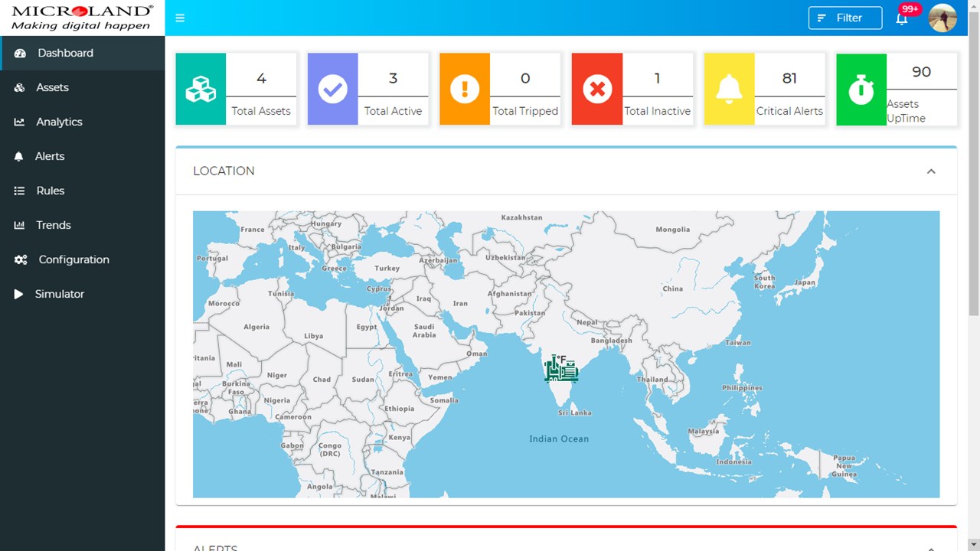The width and height of the screenshot is (980, 551).
Task: Click the Mongolia map label
Action: (673, 229)
